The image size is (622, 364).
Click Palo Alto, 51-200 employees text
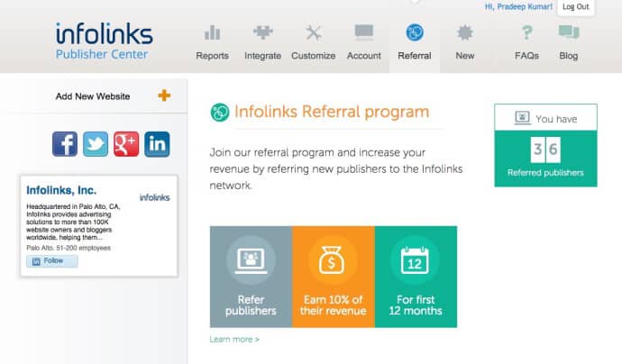coord(69,248)
